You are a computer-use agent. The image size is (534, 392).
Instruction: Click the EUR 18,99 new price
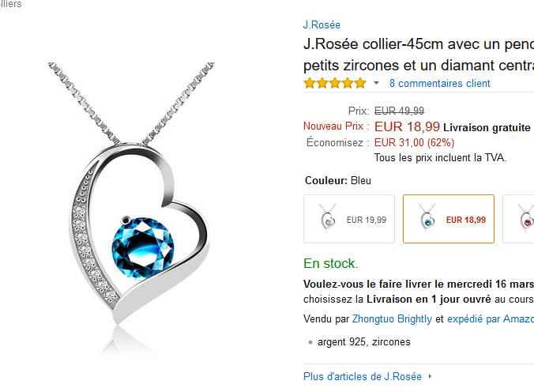[407, 126]
